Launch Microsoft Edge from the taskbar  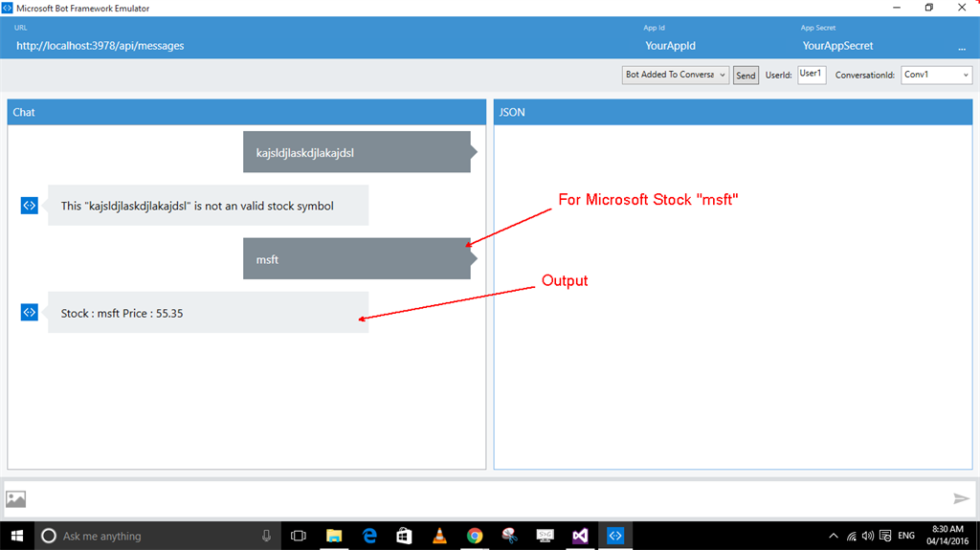click(x=369, y=536)
